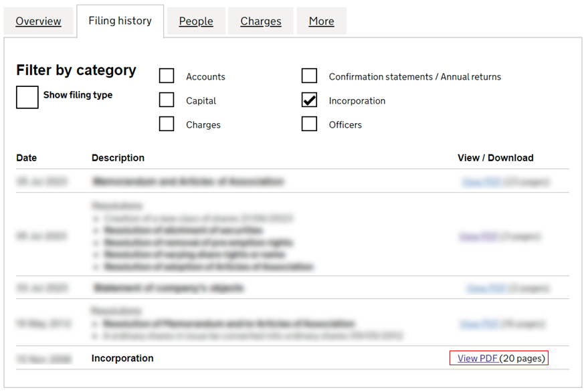The height and width of the screenshot is (392, 586).
Task: Check Confirmation statements / Annual returns box
Action: (310, 76)
